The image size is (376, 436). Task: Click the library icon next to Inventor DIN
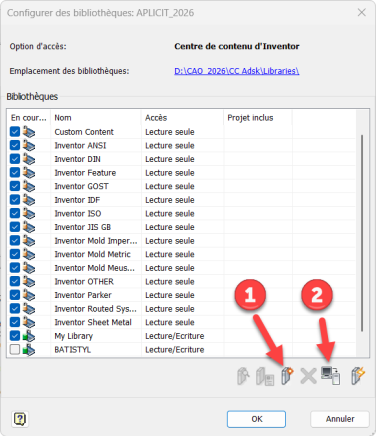click(x=29, y=159)
